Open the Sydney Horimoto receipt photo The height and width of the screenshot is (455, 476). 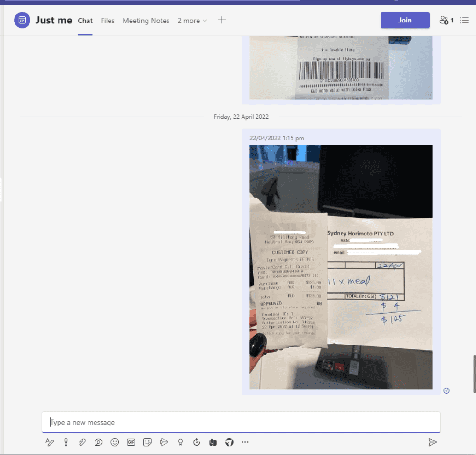341,267
